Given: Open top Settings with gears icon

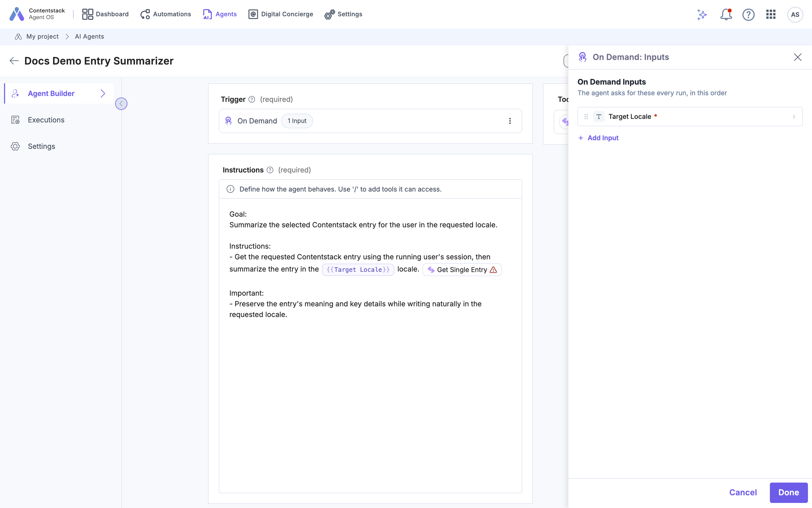Looking at the screenshot, I should click(x=344, y=14).
